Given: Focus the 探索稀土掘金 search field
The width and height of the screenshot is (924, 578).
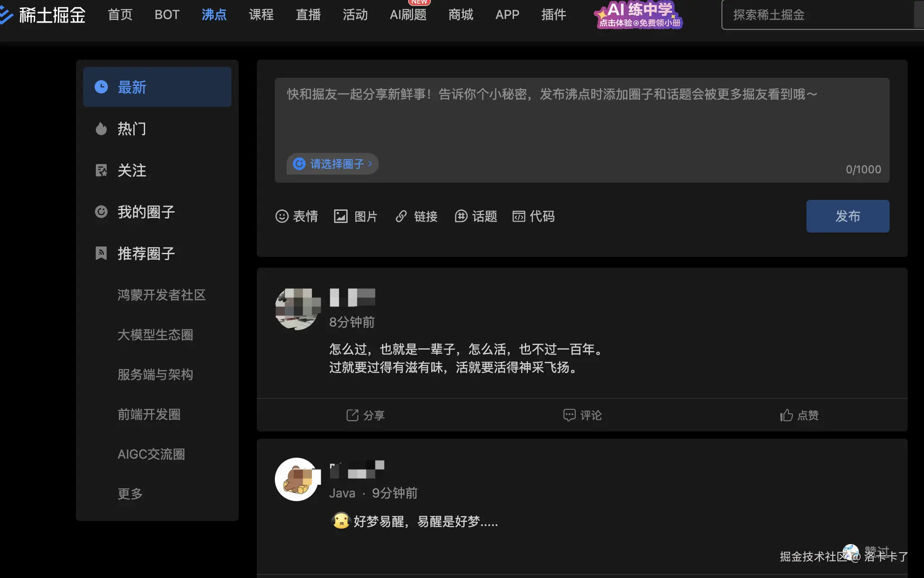Looking at the screenshot, I should point(823,15).
